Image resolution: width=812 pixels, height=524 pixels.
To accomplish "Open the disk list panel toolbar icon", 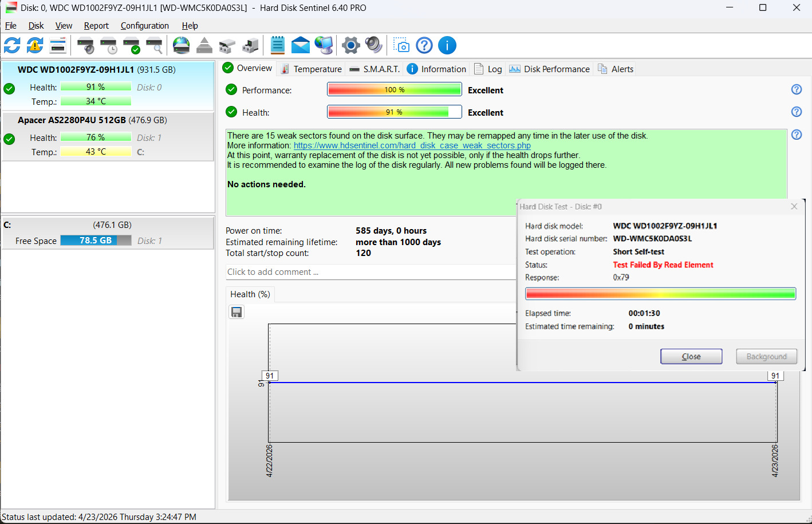I will pyautogui.click(x=58, y=45).
